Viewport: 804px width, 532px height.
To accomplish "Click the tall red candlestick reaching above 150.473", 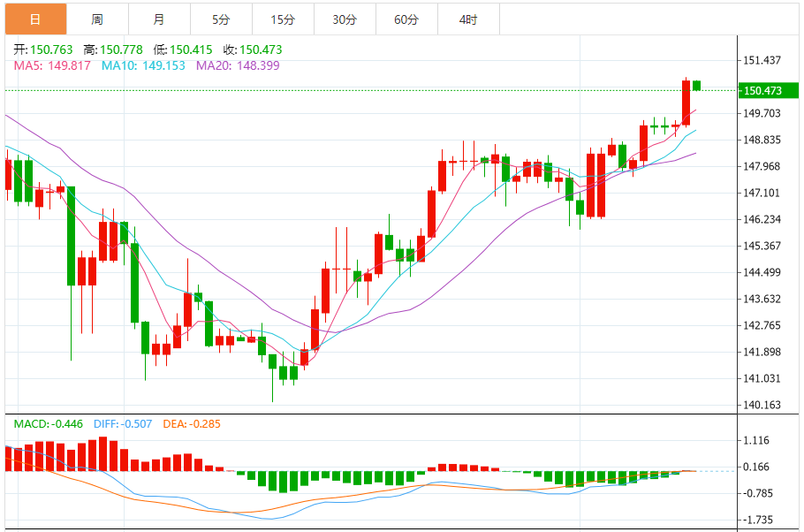I will 686,103.
